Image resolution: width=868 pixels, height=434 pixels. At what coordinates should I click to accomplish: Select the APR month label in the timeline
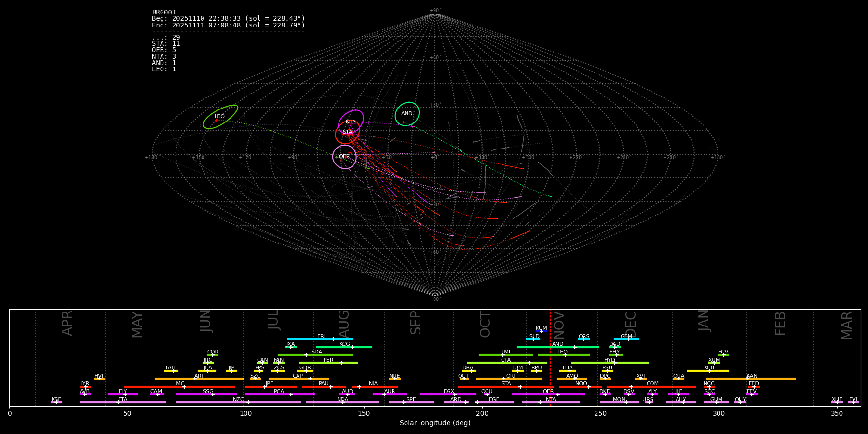click(67, 323)
